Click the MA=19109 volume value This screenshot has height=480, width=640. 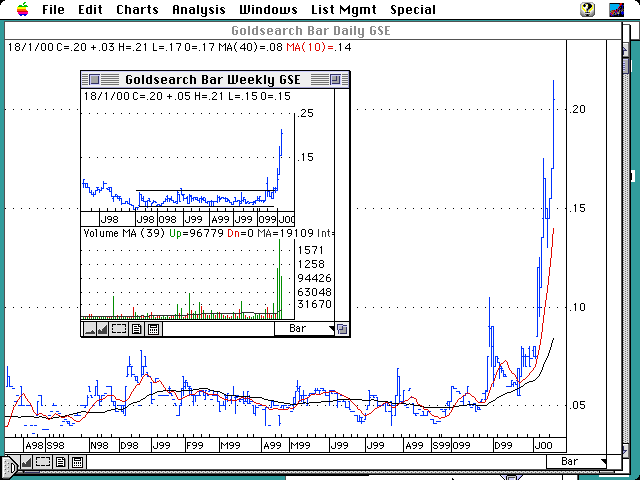(x=285, y=233)
